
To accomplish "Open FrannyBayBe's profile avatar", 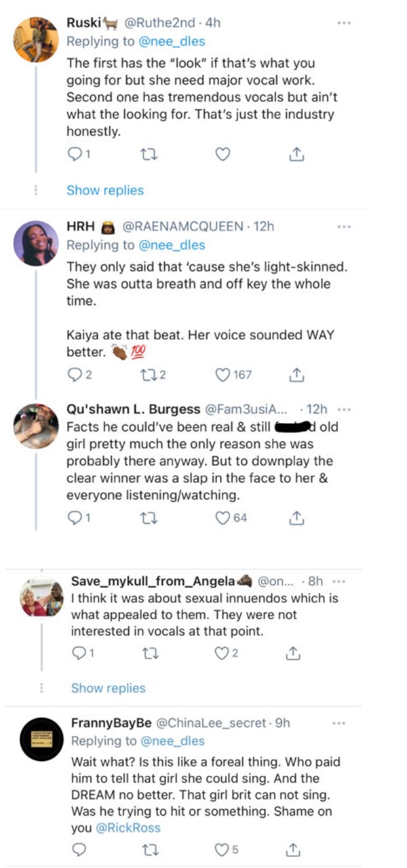I will [x=42, y=741].
